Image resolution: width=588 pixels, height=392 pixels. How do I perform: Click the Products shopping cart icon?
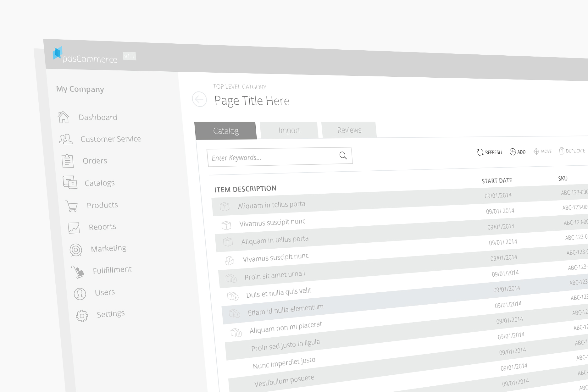click(x=72, y=206)
